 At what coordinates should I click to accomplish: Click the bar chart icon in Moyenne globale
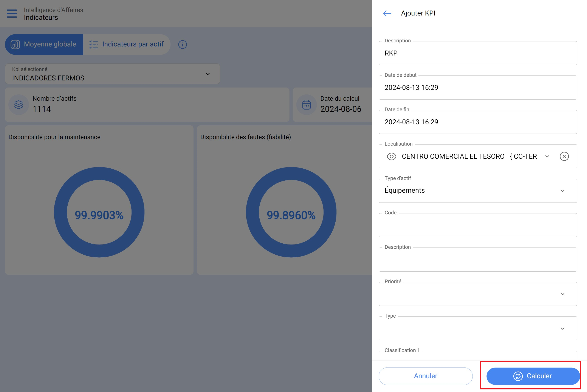click(15, 45)
